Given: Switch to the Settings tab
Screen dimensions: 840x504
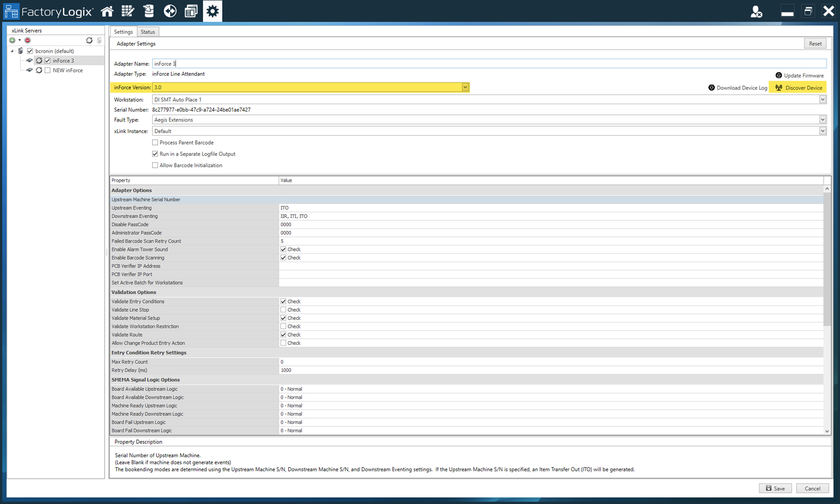Looking at the screenshot, I should pos(123,32).
